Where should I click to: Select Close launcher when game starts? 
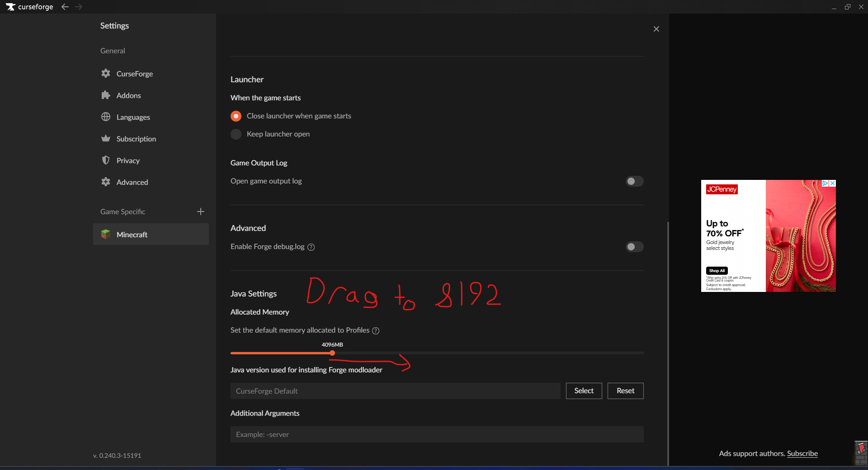236,116
